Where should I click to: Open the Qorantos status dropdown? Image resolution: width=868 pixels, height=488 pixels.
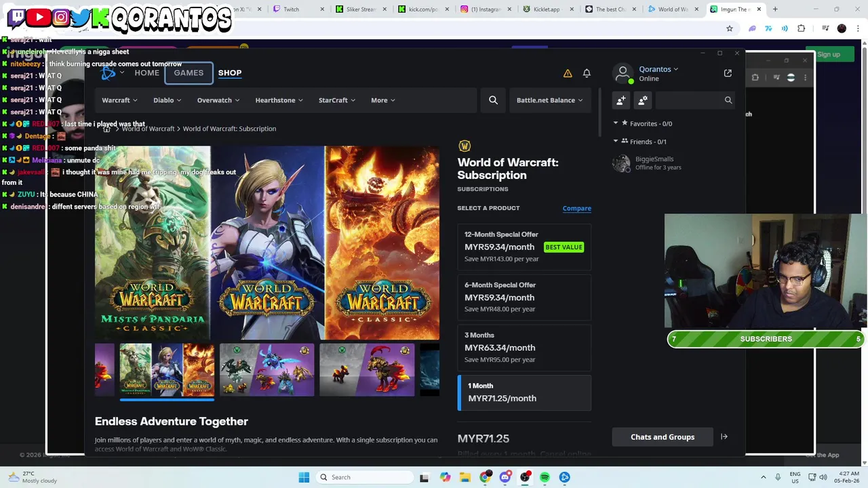658,69
